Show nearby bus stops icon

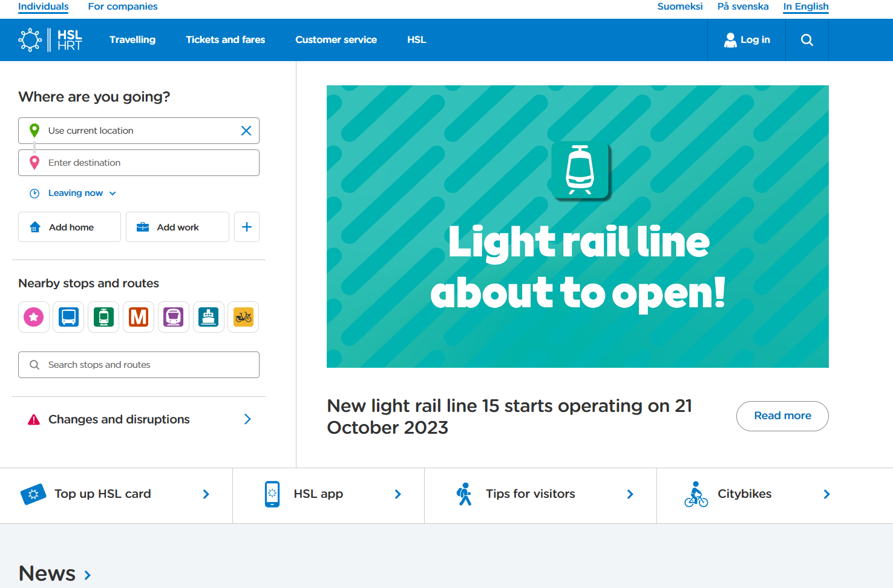pos(69,317)
